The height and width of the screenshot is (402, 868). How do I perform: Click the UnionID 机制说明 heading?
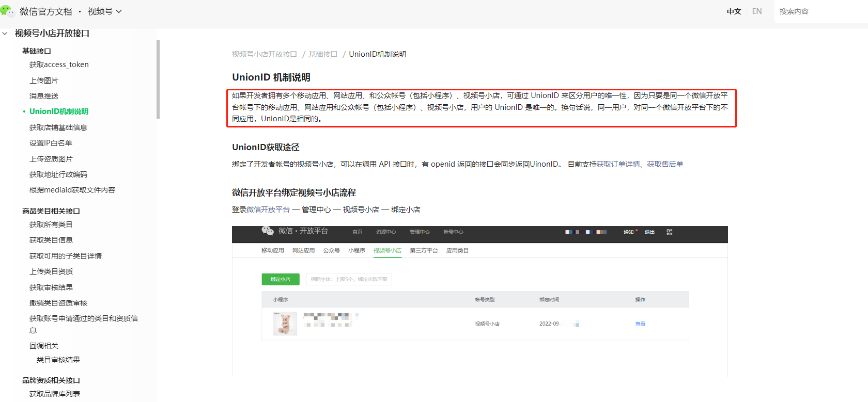pyautogui.click(x=271, y=77)
